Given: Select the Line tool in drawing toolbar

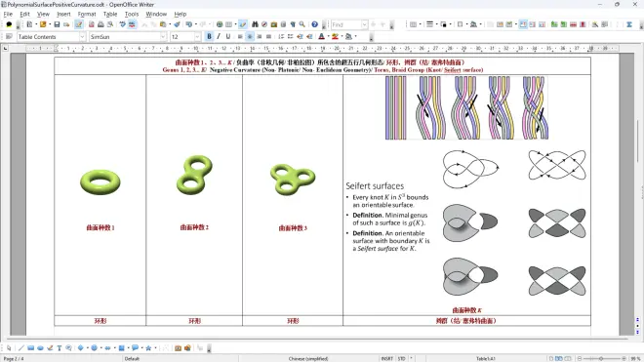Looking at the screenshot, I should point(21,348).
